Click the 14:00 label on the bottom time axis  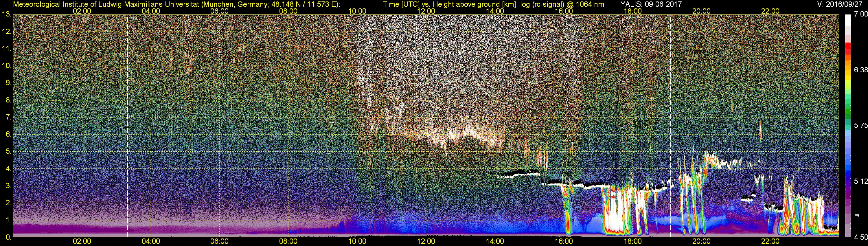point(495,241)
